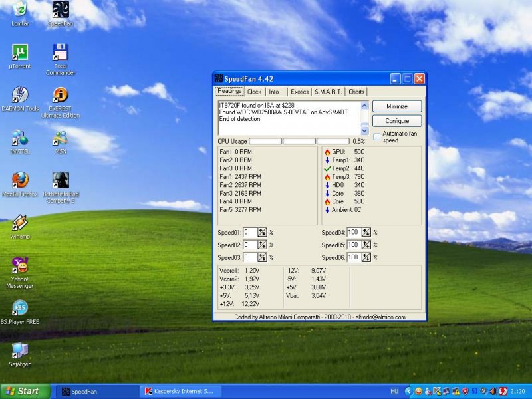Screen dimensions: 532x399
Task: Adjust the Speed02 spinner arrows
Action: 262,245
